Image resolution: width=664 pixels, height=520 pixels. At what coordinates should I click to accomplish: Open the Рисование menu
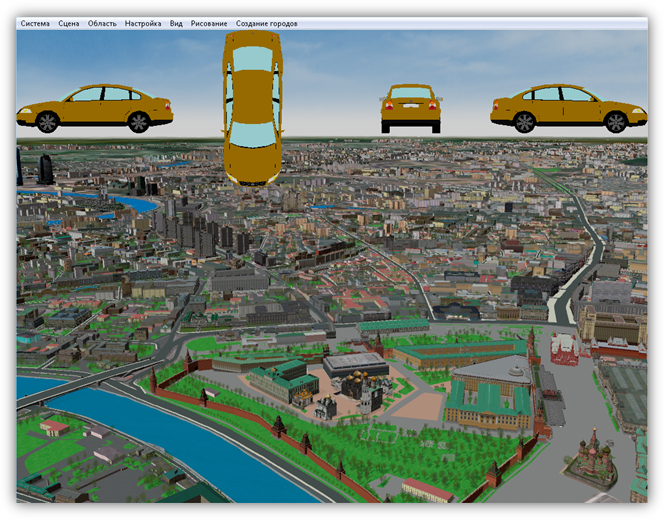click(x=209, y=23)
